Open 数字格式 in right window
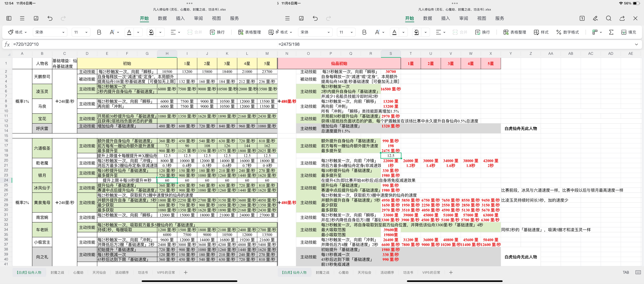The height and width of the screenshot is (284, 644). click(x=568, y=32)
